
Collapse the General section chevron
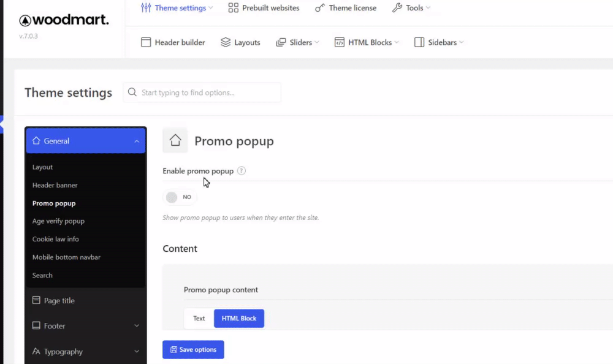click(x=137, y=141)
